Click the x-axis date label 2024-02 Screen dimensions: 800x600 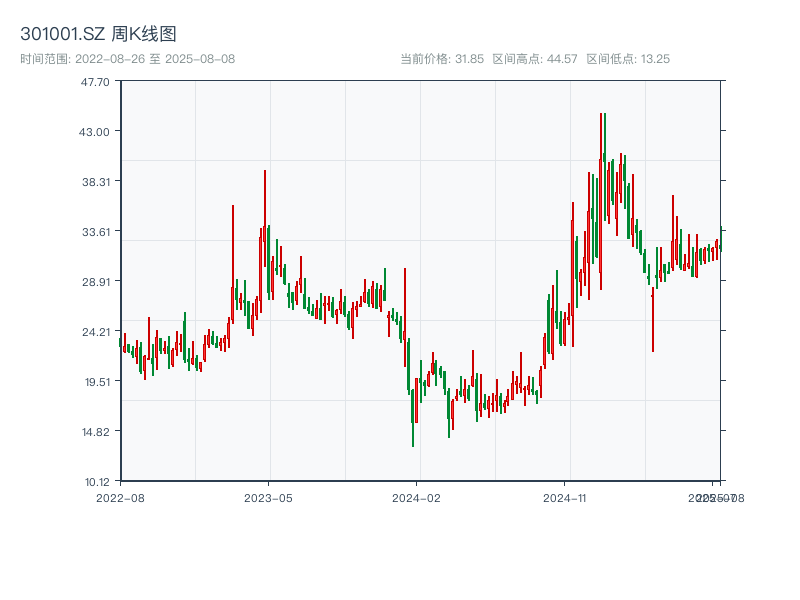[x=416, y=498]
